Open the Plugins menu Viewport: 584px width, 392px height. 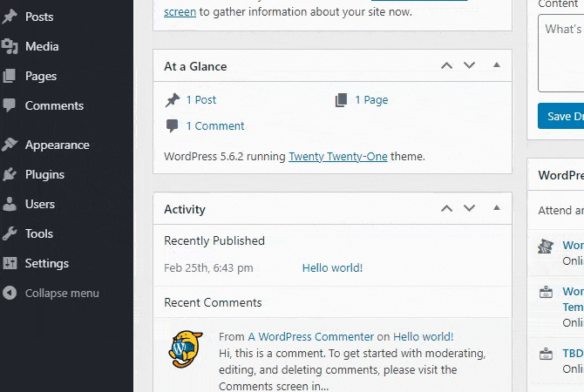44,174
